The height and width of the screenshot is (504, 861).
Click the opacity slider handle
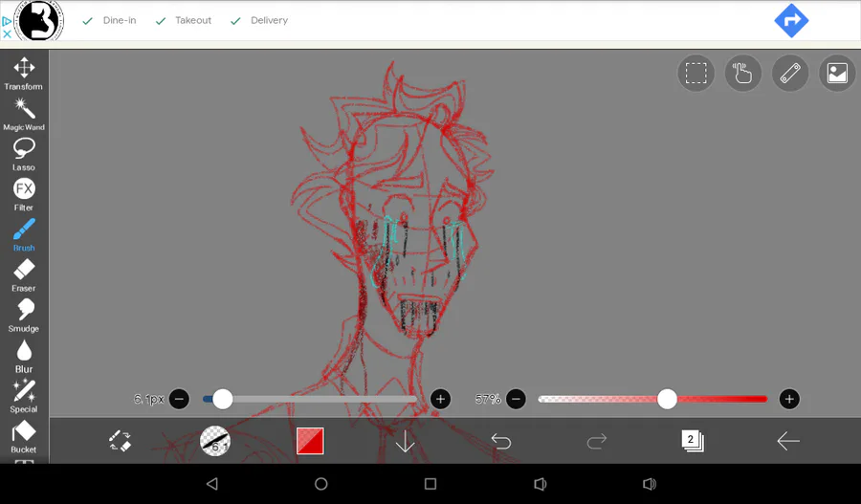tap(667, 399)
